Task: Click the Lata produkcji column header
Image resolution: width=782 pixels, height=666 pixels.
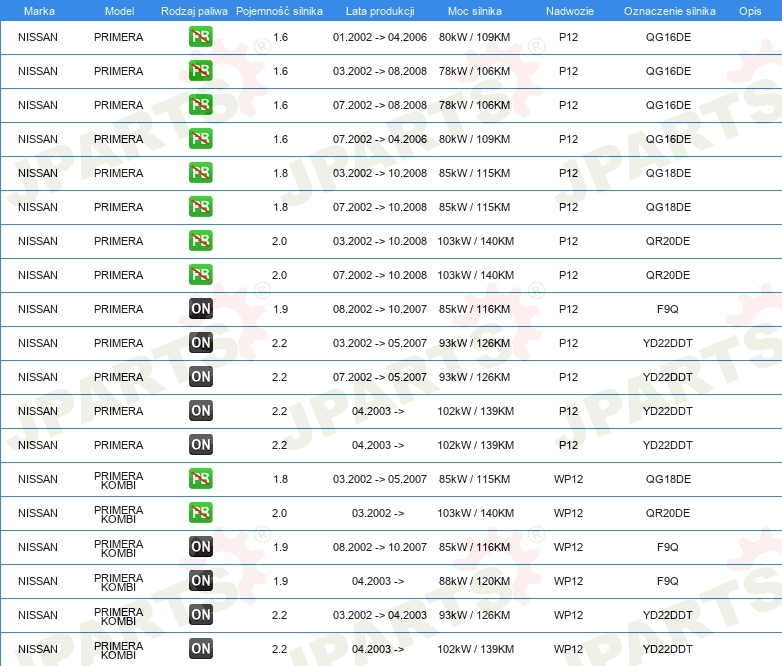Action: 380,11
